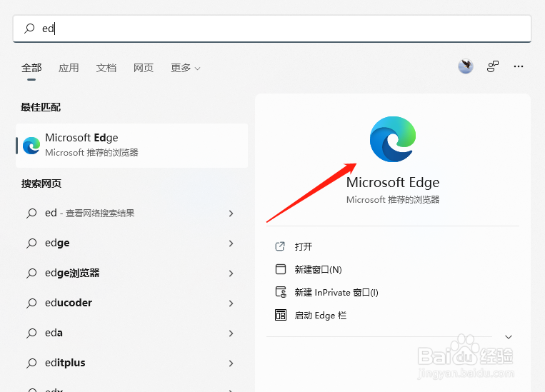
Task: Expand arrow beside 'eda'
Action: 231,333
